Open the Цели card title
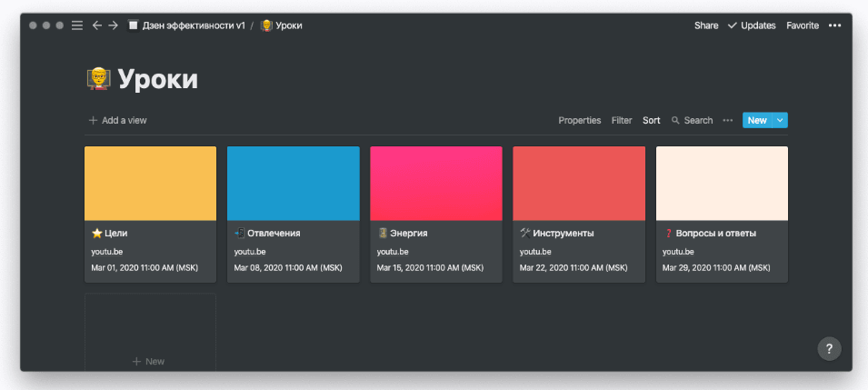Screen dimensions: 868x390 [115, 234]
